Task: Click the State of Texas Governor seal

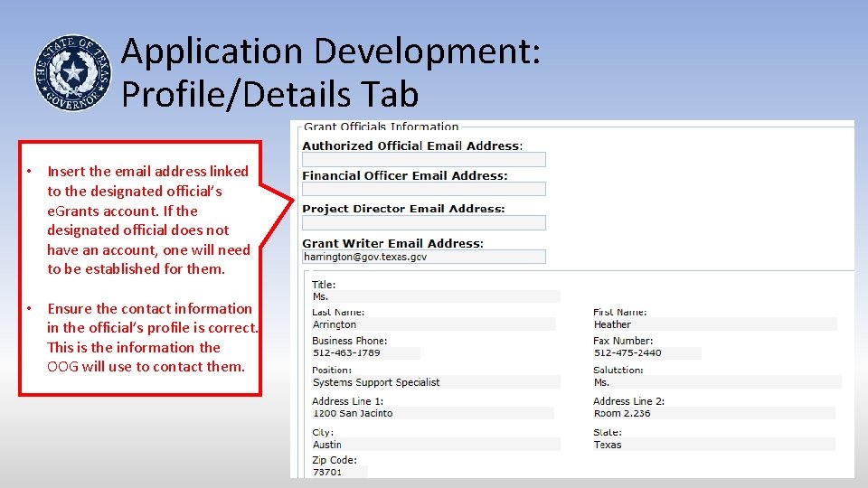Action: tap(73, 72)
